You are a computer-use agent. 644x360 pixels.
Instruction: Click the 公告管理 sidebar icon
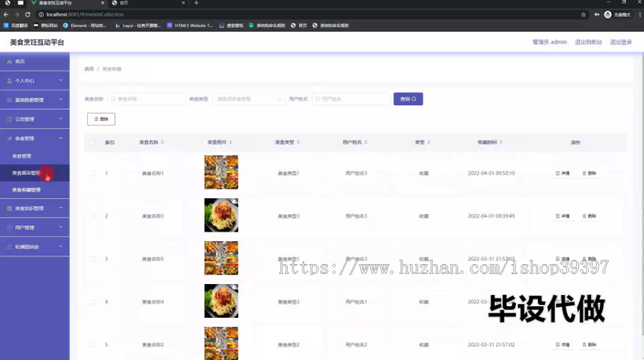(9, 120)
